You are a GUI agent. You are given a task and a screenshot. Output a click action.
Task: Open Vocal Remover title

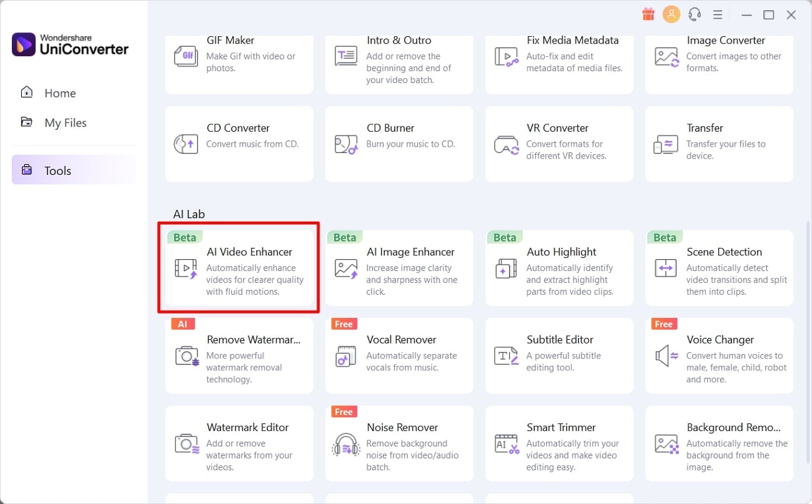(x=401, y=340)
